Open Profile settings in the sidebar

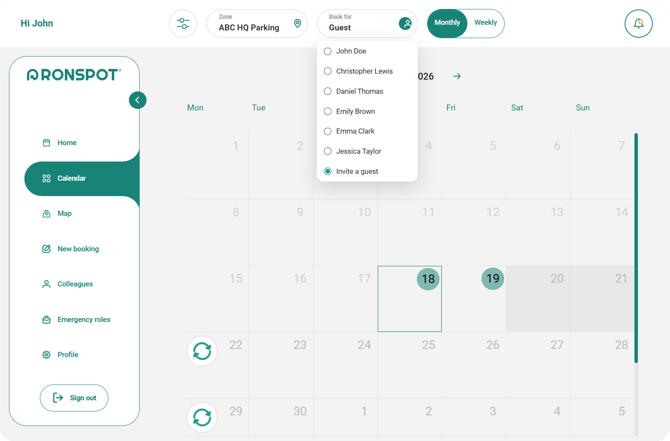(60, 354)
